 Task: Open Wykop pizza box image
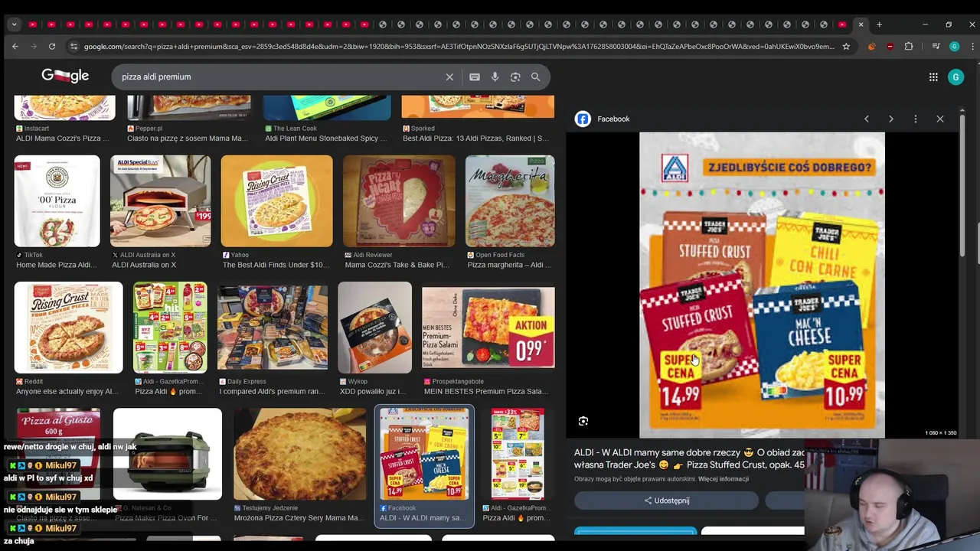(x=375, y=328)
